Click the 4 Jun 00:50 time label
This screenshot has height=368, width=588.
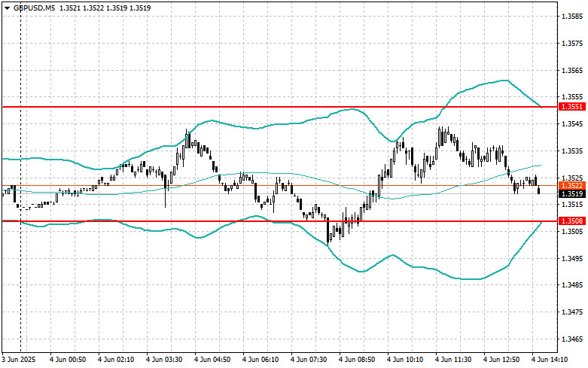[68, 360]
